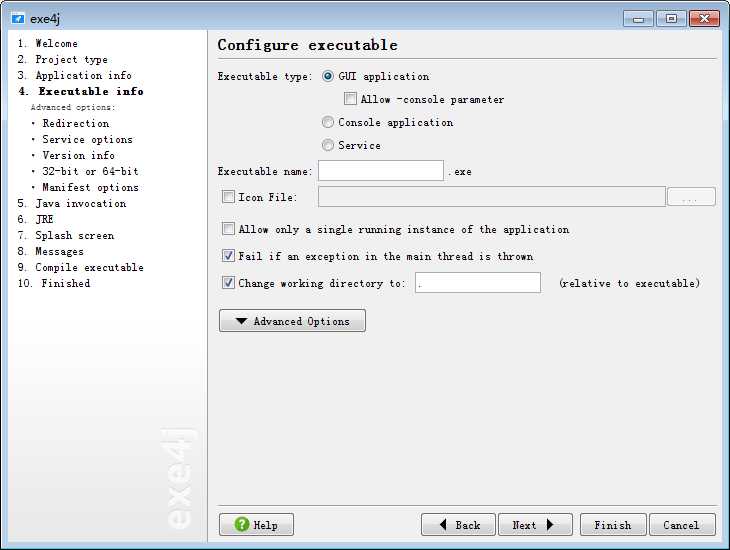Image resolution: width=730 pixels, height=550 pixels.
Task: Jump to step 8 Messages
Action: [50, 251]
